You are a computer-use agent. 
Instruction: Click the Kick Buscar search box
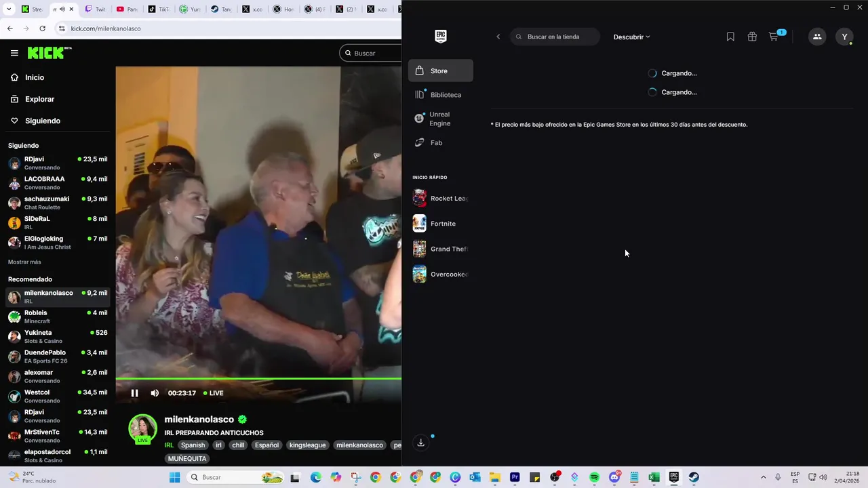coord(371,53)
